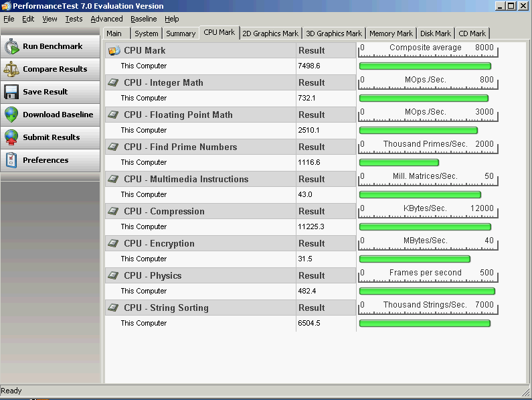
Task: Click the CPU Mark header icon
Action: click(114, 50)
